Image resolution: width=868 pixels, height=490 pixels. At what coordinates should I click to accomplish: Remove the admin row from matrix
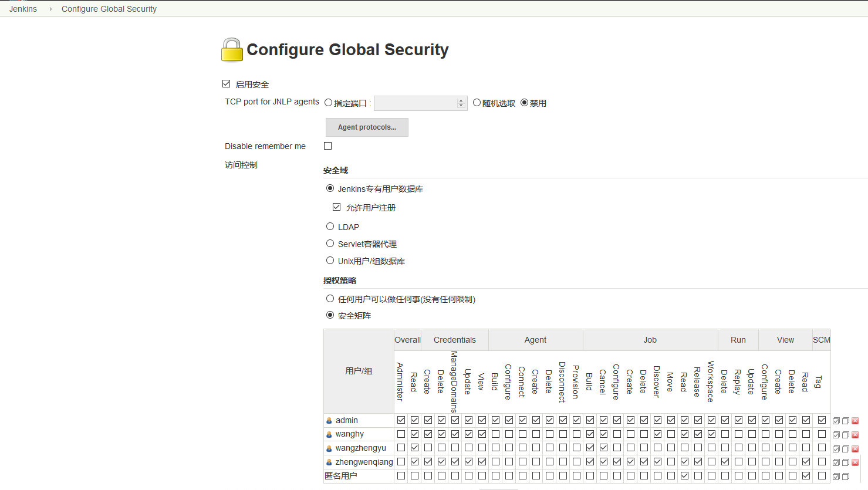pos(855,421)
